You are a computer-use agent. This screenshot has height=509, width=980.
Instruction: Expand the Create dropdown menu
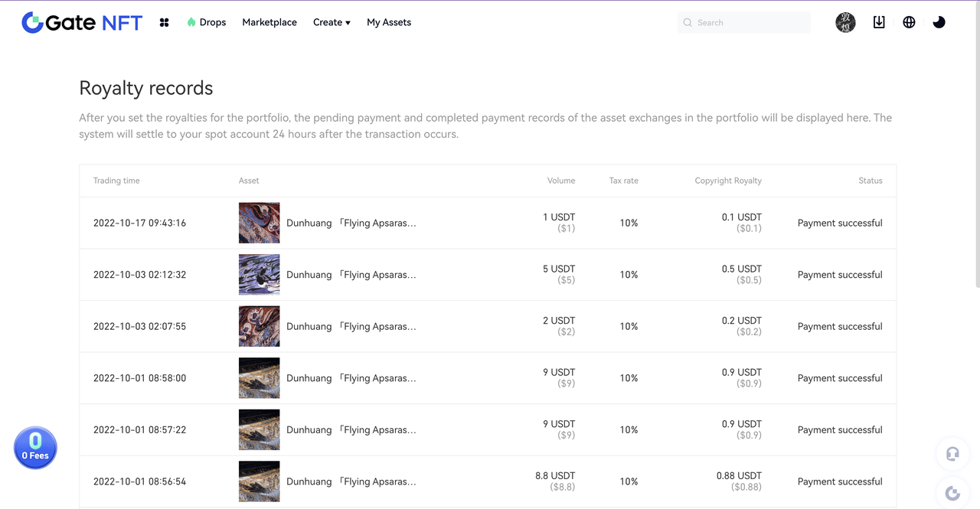332,22
